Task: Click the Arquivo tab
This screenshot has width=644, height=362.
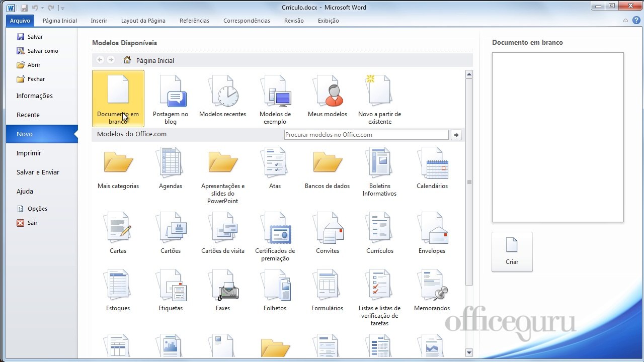Action: (x=20, y=21)
